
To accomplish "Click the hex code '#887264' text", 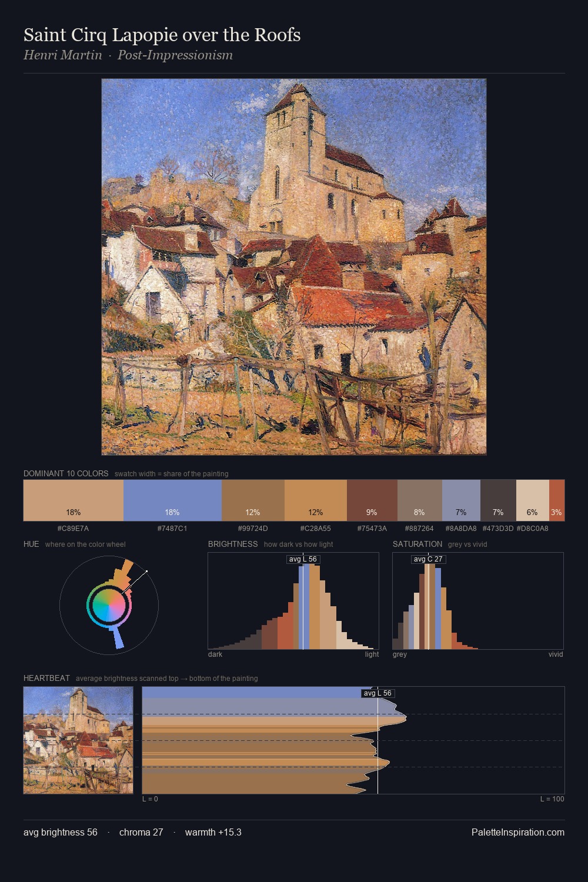I will 420,529.
